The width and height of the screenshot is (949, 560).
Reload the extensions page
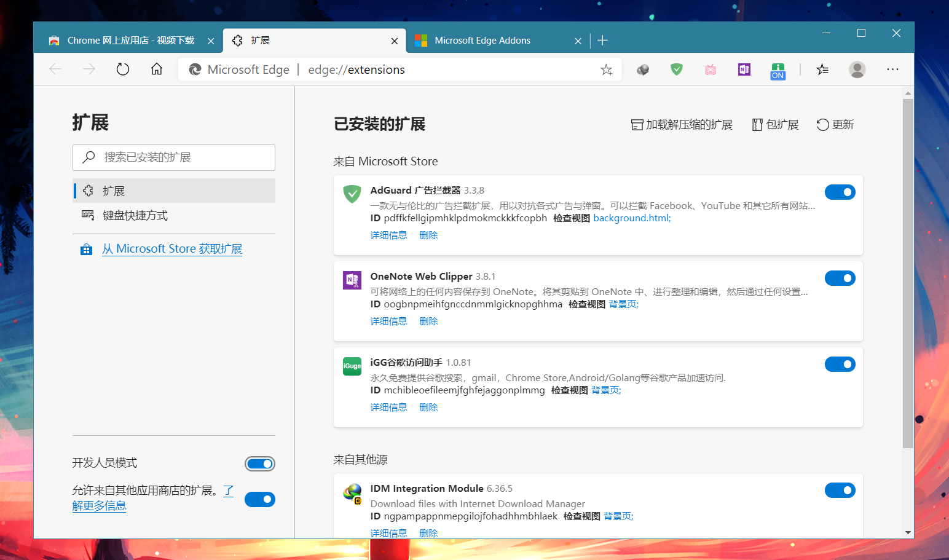click(123, 69)
